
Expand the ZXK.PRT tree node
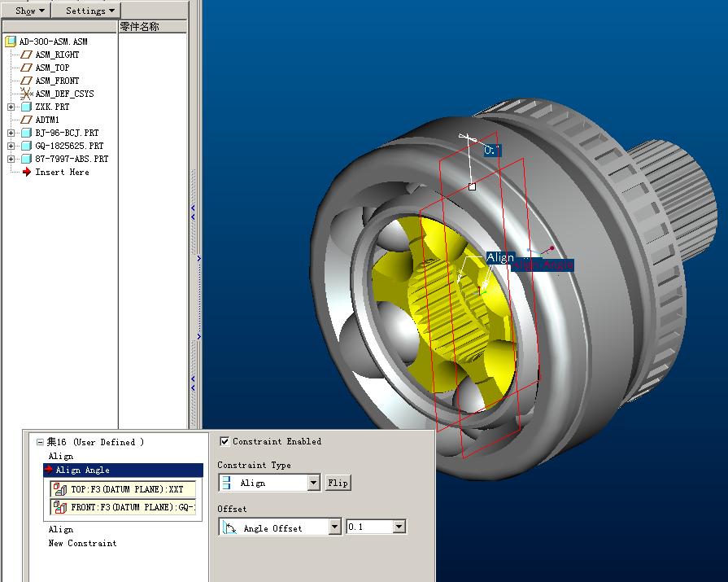pyautogui.click(x=11, y=107)
